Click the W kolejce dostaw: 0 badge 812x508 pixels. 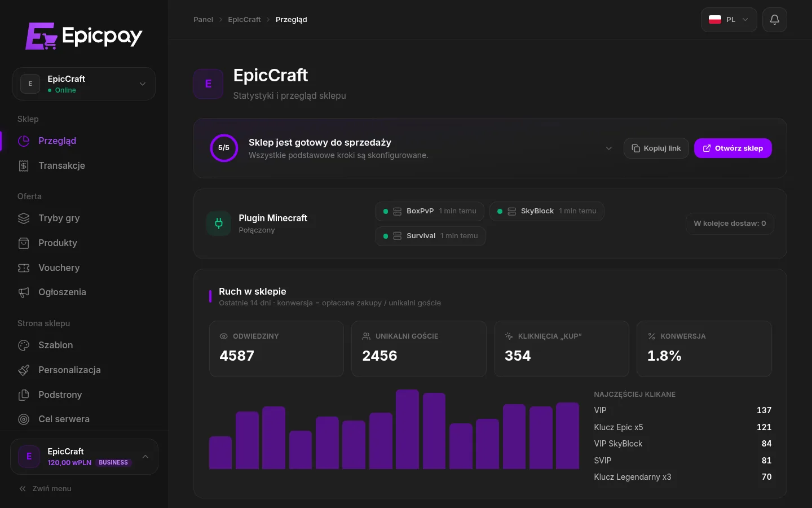[730, 224]
